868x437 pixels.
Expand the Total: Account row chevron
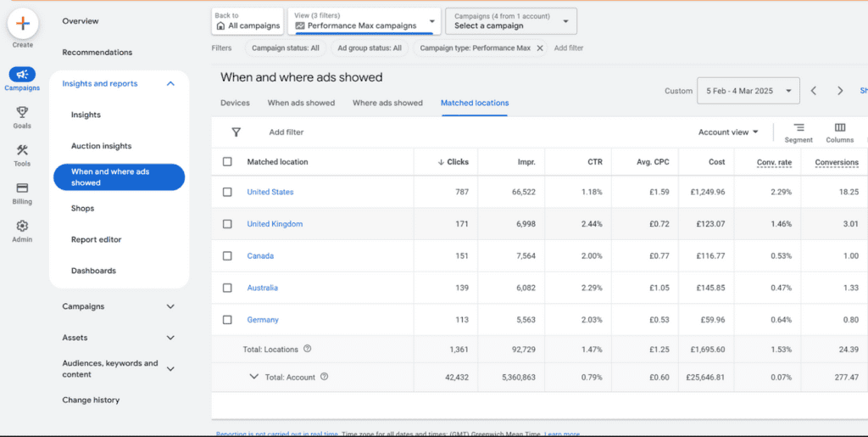[253, 377]
